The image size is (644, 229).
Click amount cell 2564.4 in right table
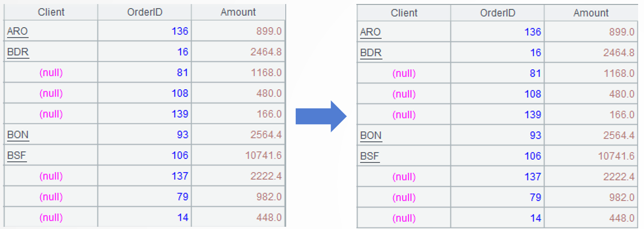[x=619, y=136]
